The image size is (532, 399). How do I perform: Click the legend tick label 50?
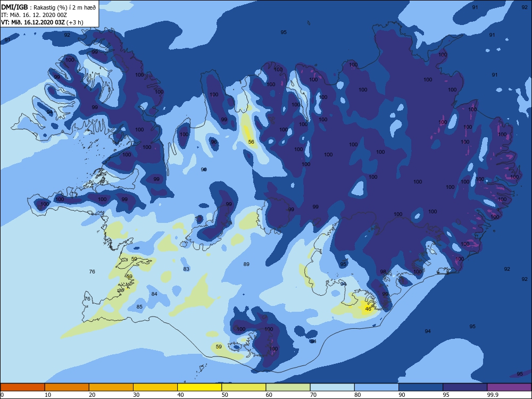tap(225, 395)
